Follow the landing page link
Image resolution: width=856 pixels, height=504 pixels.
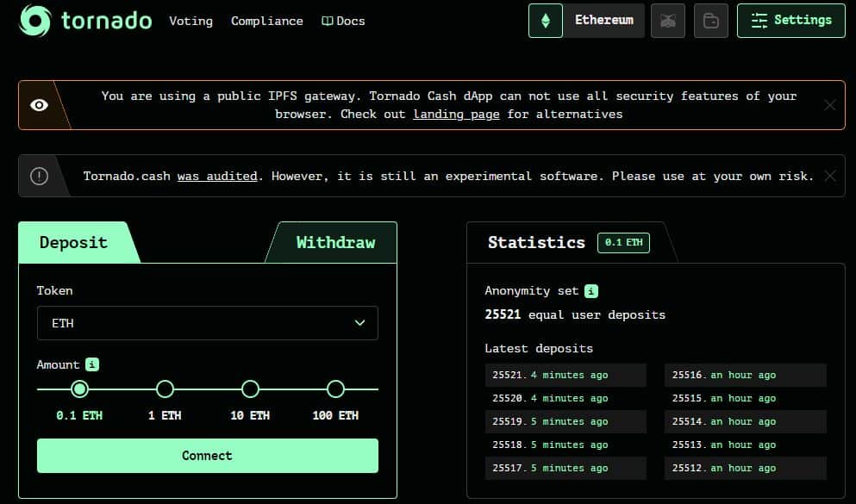point(456,114)
